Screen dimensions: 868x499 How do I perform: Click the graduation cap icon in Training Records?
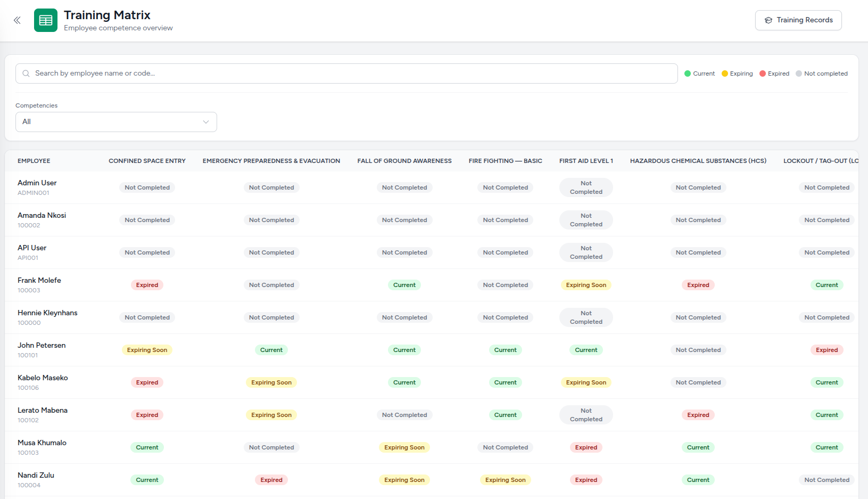point(768,20)
